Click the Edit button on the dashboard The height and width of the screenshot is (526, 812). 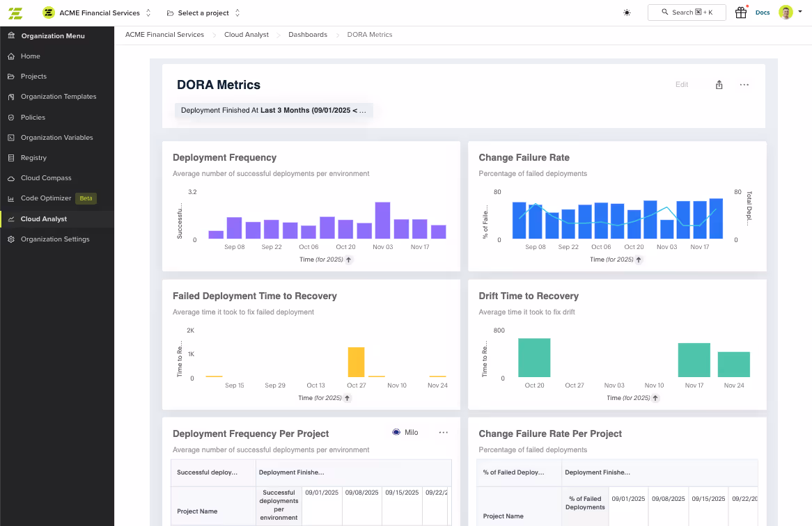(681, 84)
